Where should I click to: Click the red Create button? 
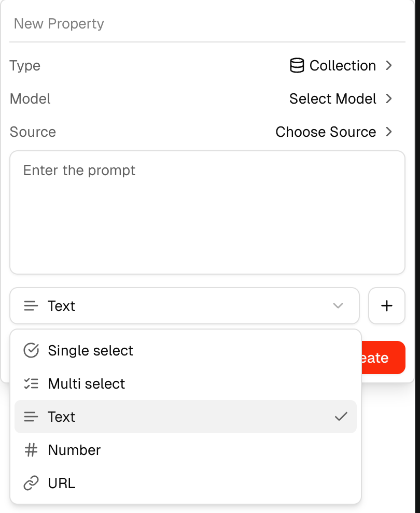click(x=383, y=358)
